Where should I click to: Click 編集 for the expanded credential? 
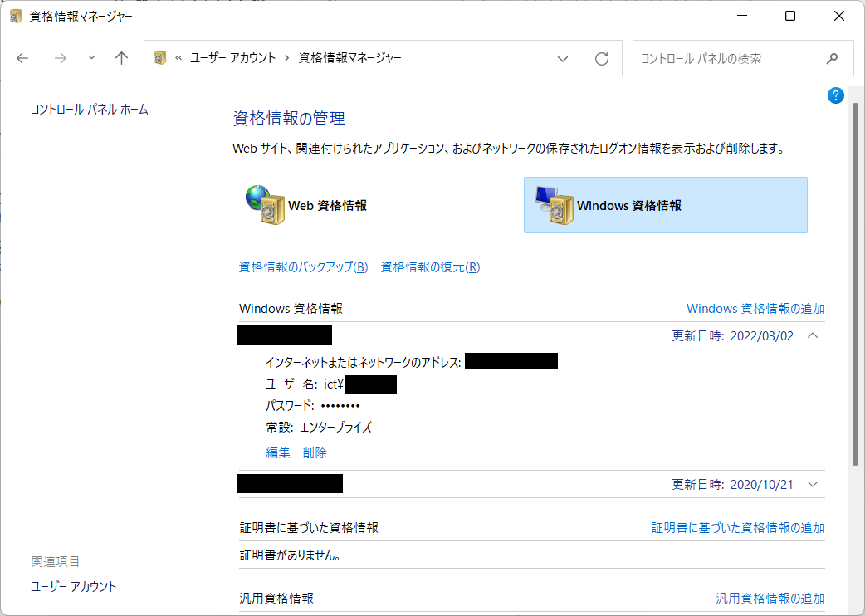(278, 452)
